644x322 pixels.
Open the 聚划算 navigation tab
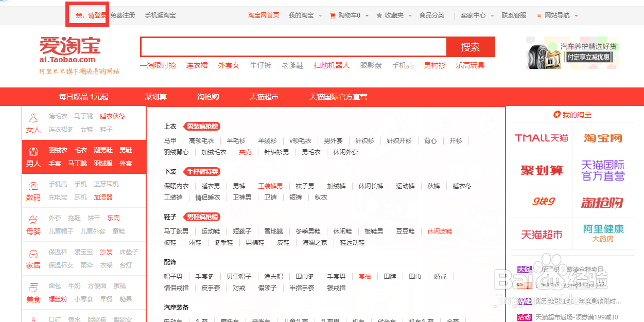coord(155,97)
